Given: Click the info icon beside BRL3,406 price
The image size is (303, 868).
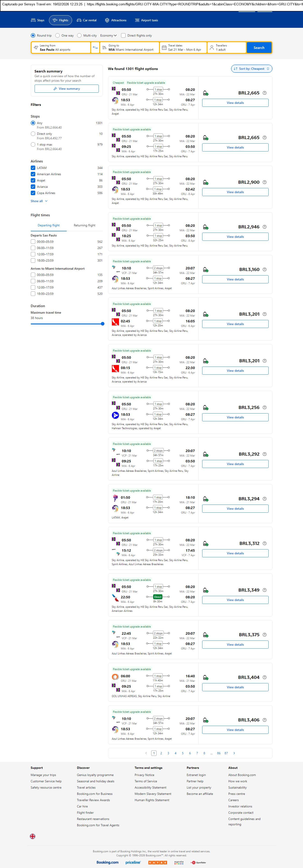Looking at the screenshot, I should pyautogui.click(x=265, y=720).
